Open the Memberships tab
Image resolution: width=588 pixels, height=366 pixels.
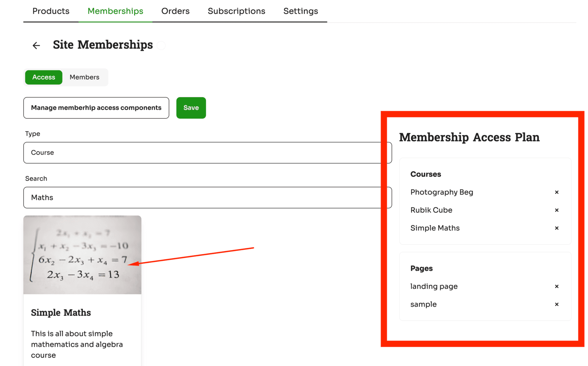click(x=115, y=11)
